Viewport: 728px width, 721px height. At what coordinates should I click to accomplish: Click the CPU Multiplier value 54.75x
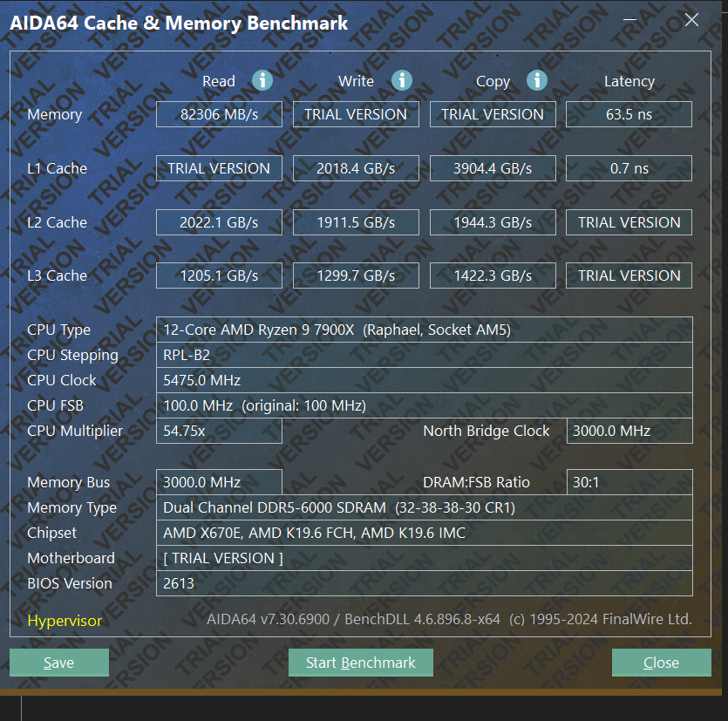pos(219,431)
